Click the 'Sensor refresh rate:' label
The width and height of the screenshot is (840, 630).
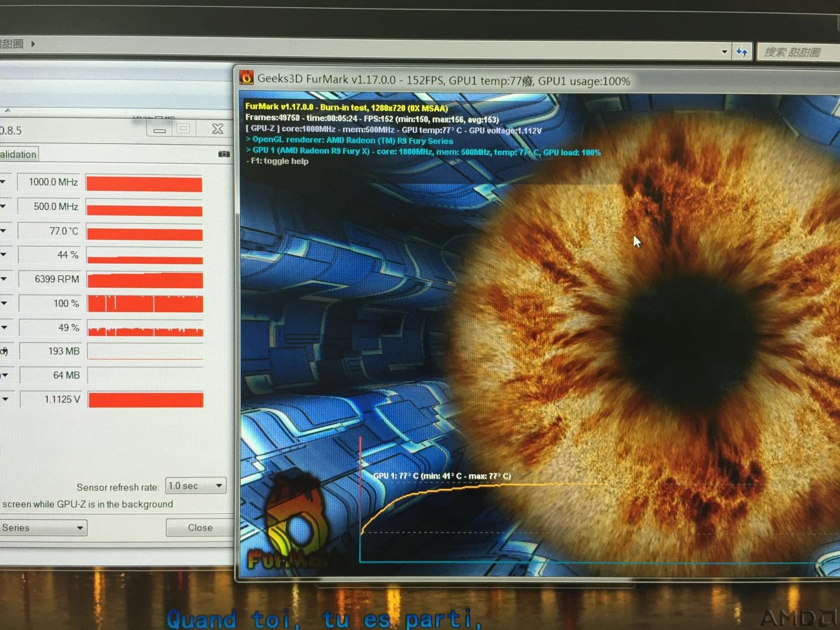(117, 487)
